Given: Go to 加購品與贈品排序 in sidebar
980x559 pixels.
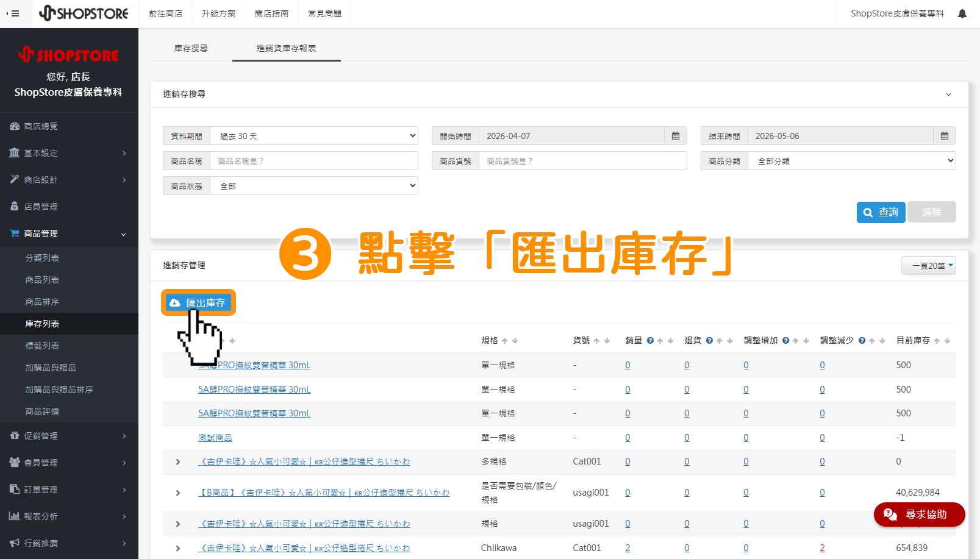Looking at the screenshot, I should click(x=69, y=390).
